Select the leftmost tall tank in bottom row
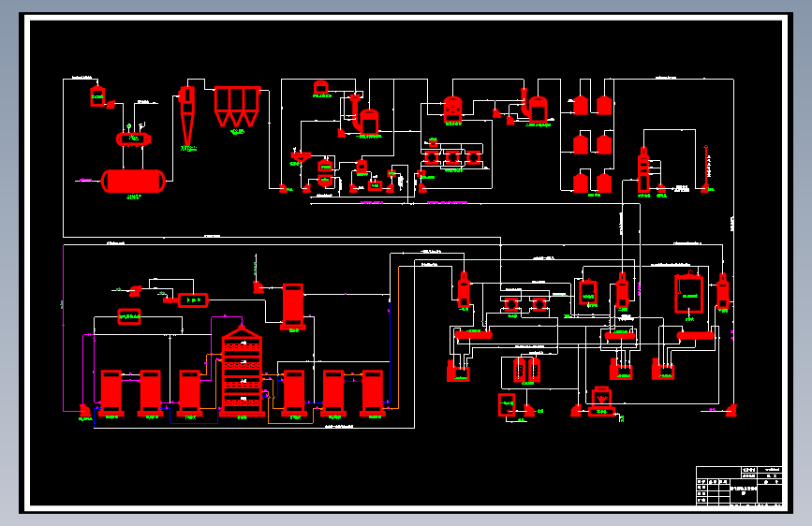Screen dimensions: 812x526 tap(111, 392)
